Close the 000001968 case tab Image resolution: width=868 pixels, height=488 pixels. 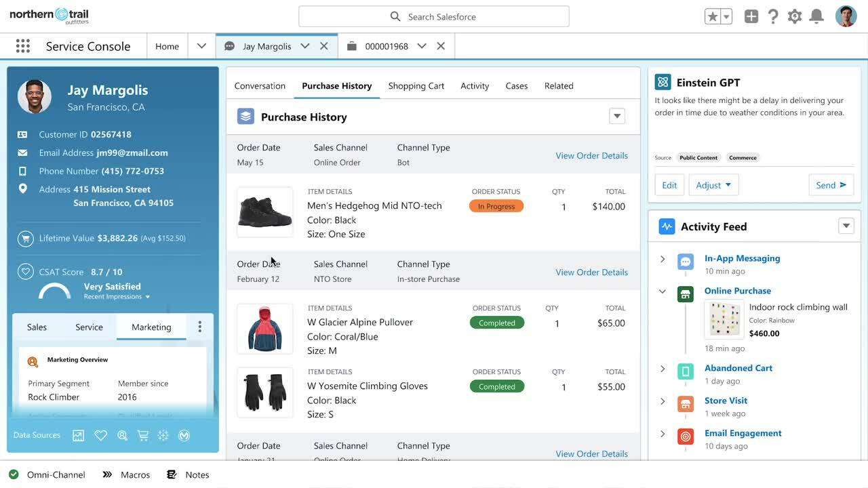click(441, 46)
